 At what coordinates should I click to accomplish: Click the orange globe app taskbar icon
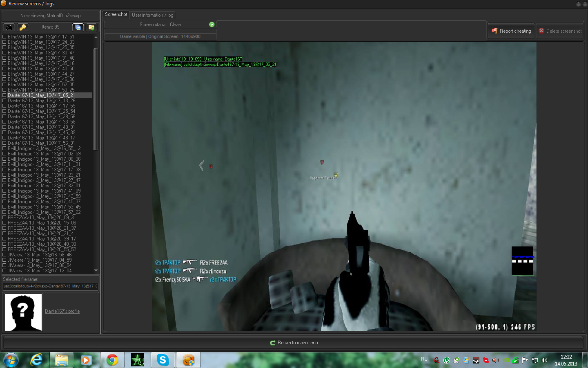(x=188, y=360)
